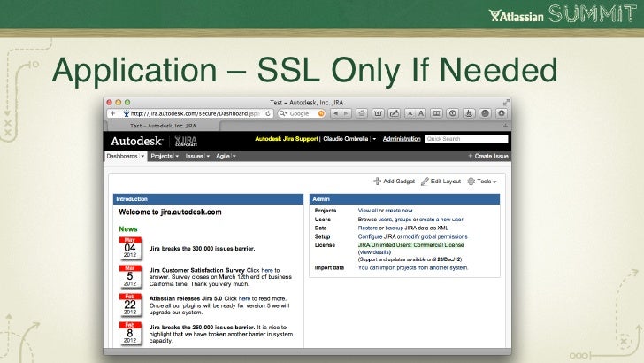Image resolution: width=644 pixels, height=363 pixels.
Task: Click the Create Issue link
Action: coord(488,156)
